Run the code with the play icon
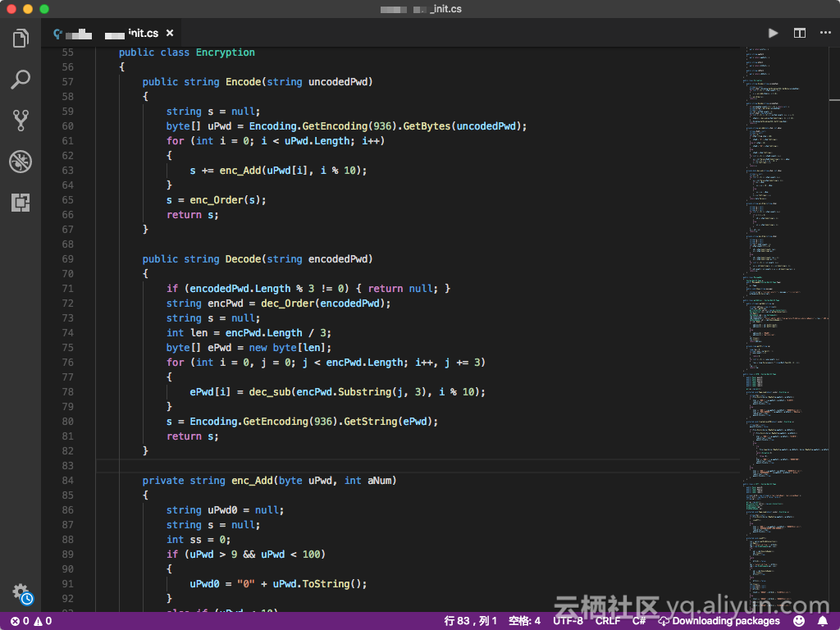 pos(773,33)
